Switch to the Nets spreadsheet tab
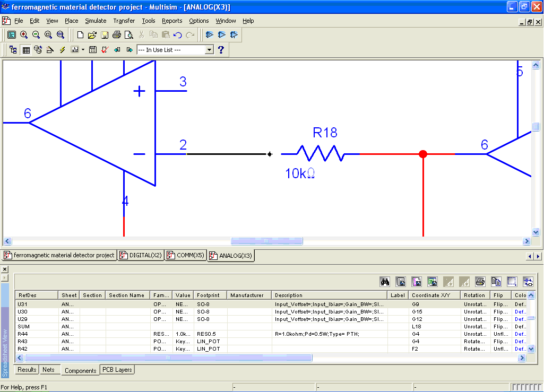The image size is (544, 392). coord(48,370)
